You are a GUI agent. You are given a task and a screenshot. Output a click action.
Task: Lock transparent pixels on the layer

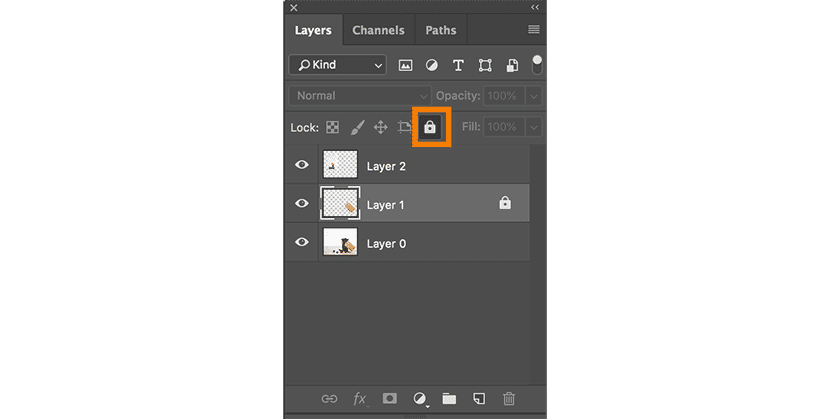333,128
